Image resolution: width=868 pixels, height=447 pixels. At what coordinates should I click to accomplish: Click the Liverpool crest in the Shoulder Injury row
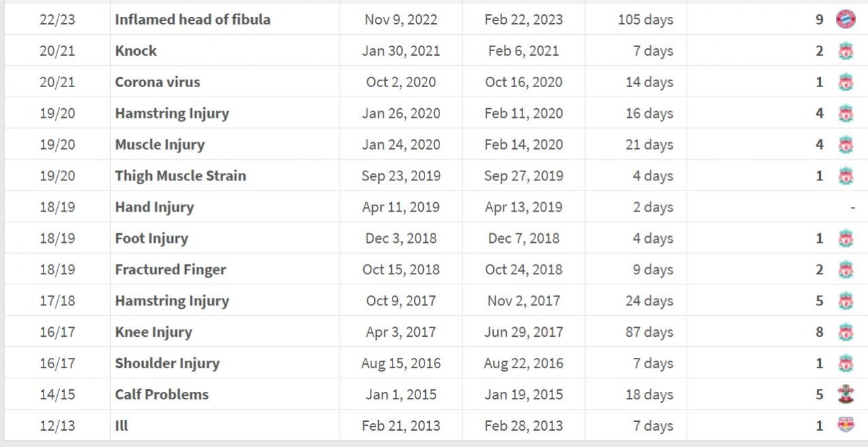(x=846, y=363)
